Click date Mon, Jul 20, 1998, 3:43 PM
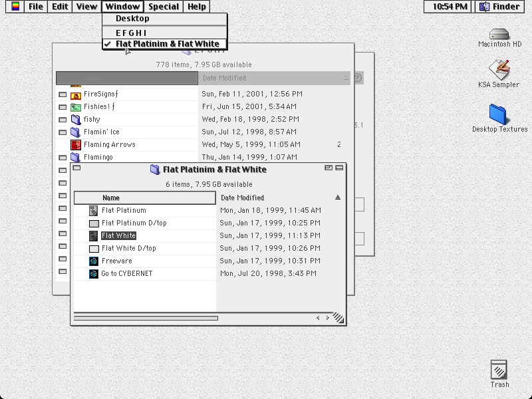 268,273
